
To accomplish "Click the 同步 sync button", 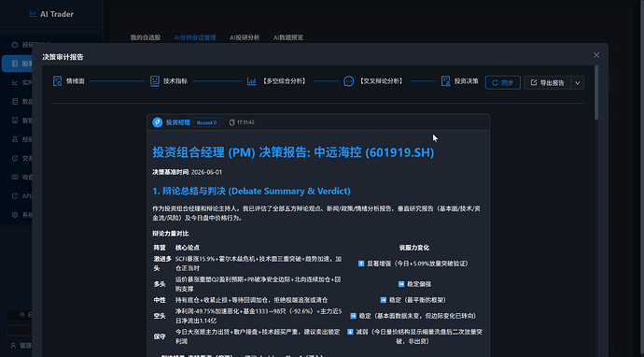I will pos(503,82).
